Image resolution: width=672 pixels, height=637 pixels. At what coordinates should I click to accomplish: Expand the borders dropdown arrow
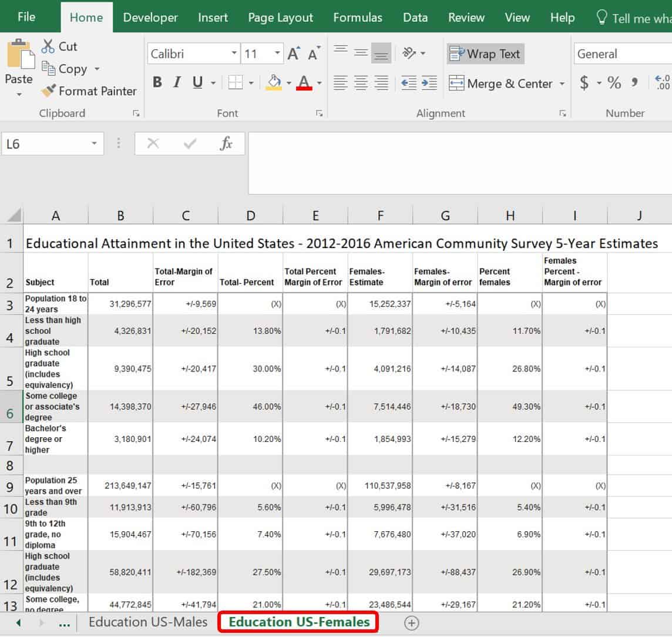(x=251, y=82)
